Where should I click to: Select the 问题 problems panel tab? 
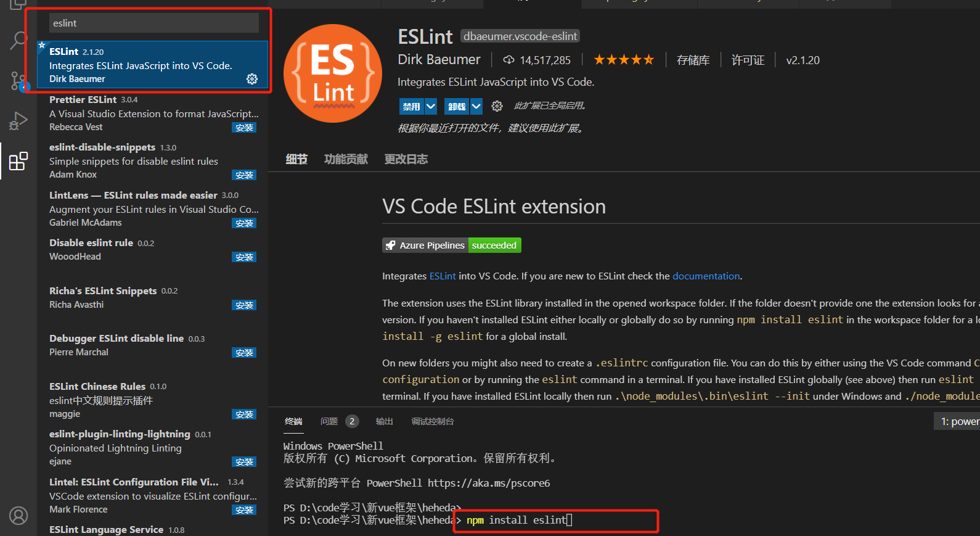[329, 421]
